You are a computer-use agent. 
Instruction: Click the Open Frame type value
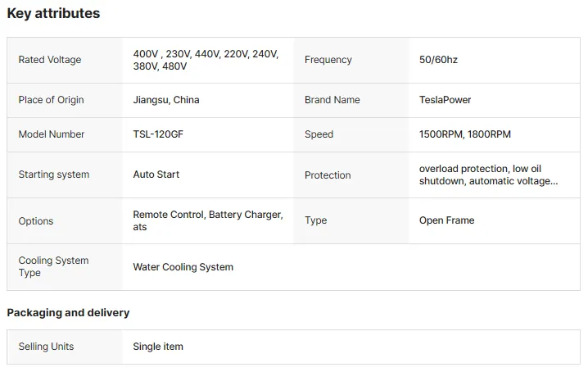tap(446, 220)
